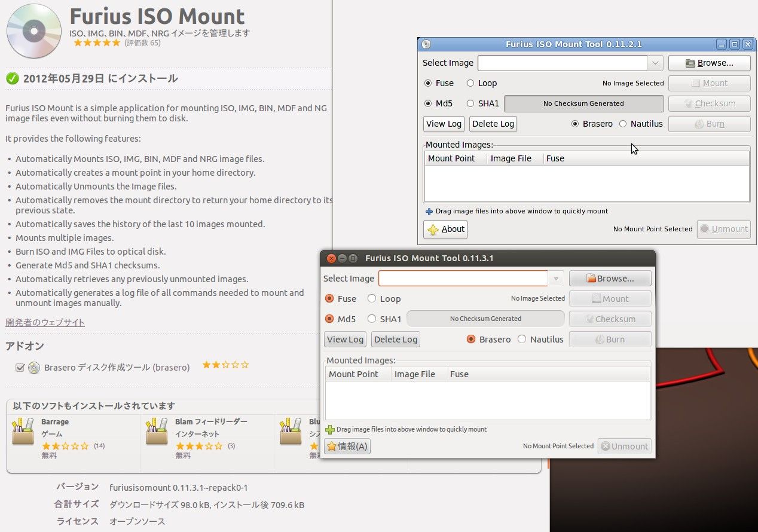Open Select Image dropdown arrow in 0.11.2.1 window
The width and height of the screenshot is (758, 532).
(655, 63)
